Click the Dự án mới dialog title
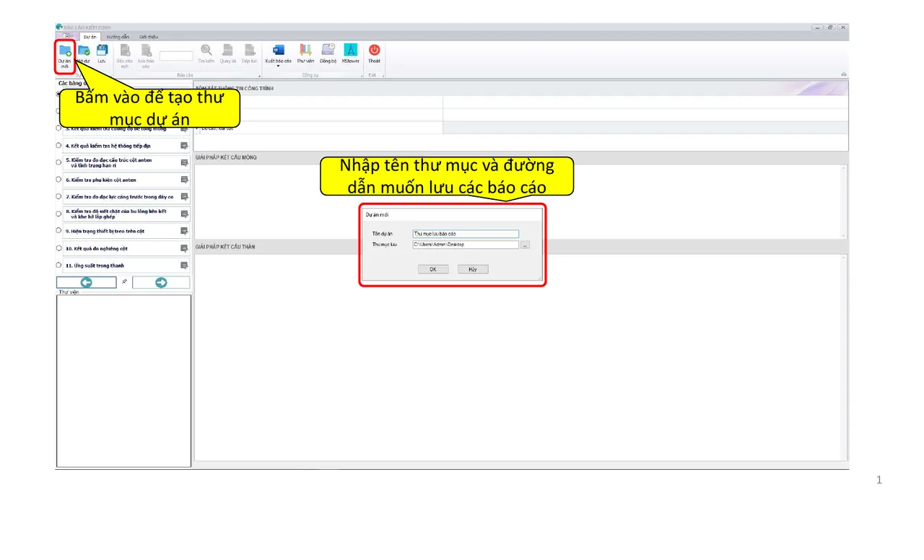Screen dimensions: 924x560 click(377, 215)
